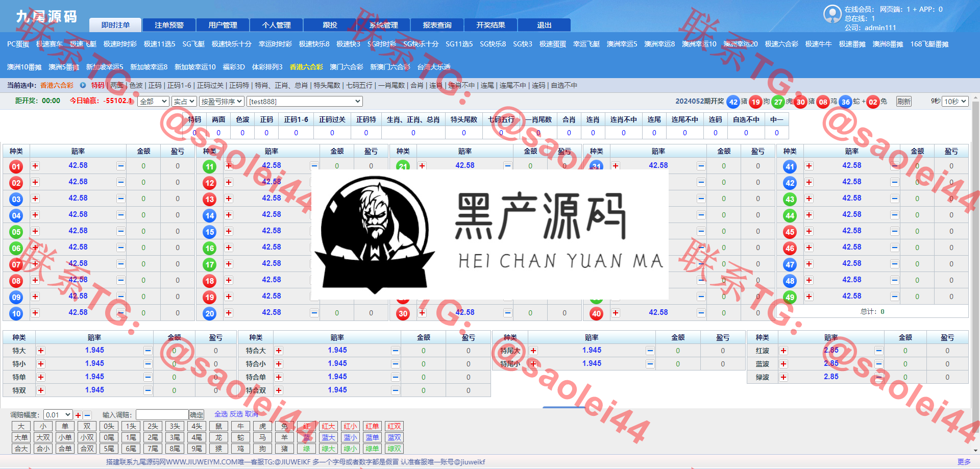
Task: Click the blue arrow icon after 香港六合彩
Action: tap(83, 85)
